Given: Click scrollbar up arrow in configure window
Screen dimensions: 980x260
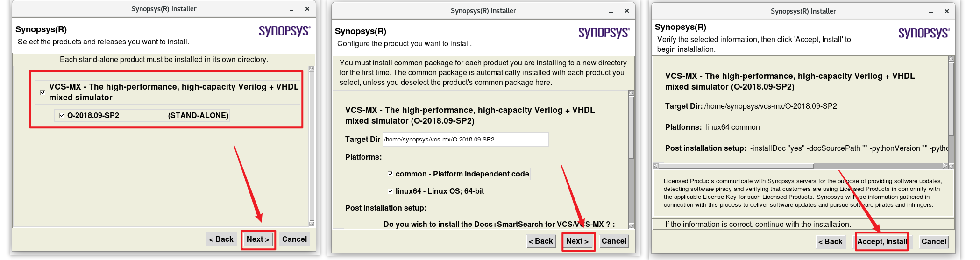Looking at the screenshot, I should 631,93.
